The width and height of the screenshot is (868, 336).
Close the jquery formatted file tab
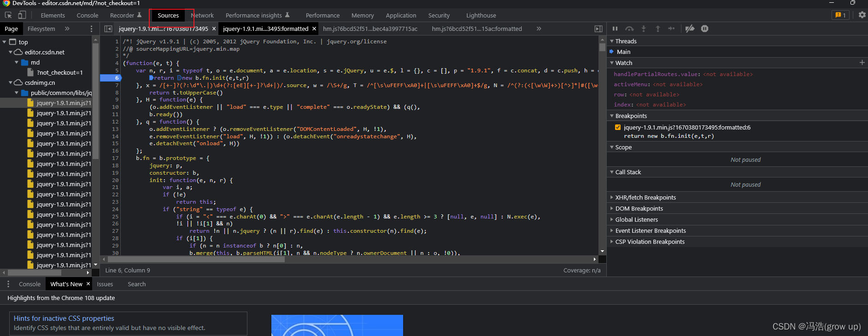point(314,29)
